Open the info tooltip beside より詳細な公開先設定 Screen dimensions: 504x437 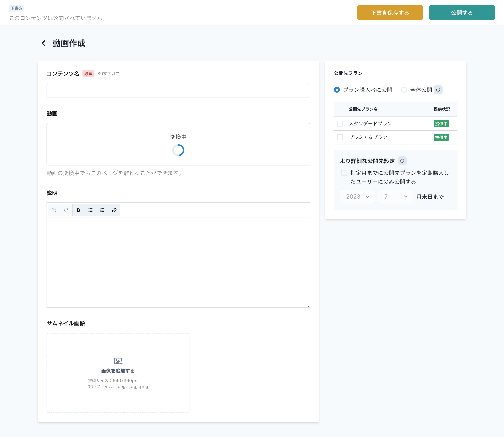pos(402,161)
